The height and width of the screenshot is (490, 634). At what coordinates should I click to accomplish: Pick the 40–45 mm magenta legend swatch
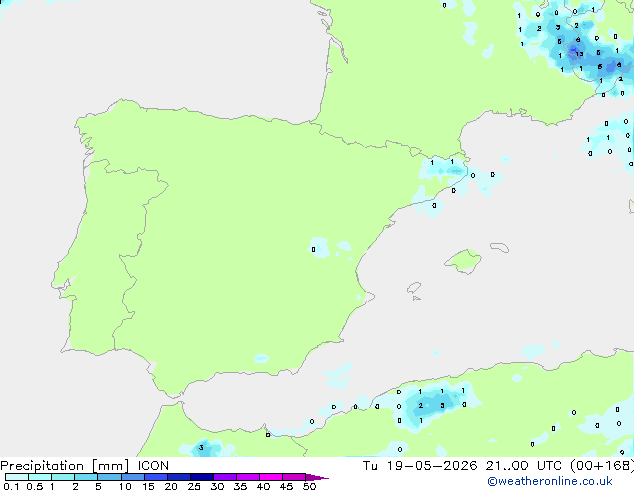coord(271,477)
